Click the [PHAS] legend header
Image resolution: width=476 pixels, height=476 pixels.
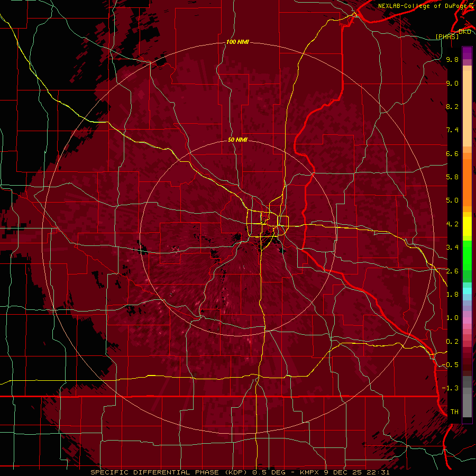[x=447, y=36]
